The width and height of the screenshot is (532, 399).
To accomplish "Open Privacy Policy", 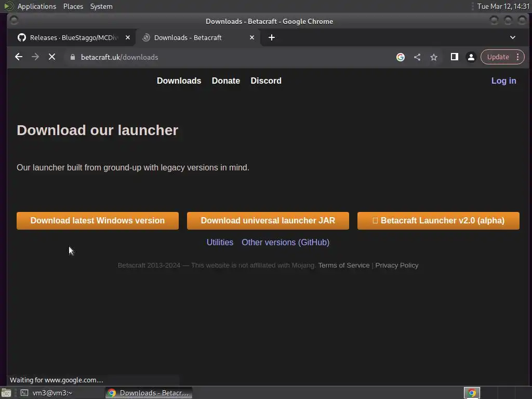I will point(396,265).
